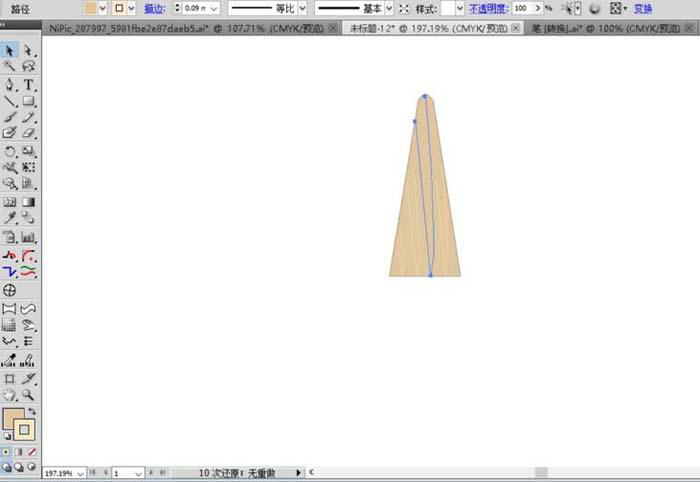The width and height of the screenshot is (700, 482).
Task: Open variable width profile 等比 dropdown
Action: click(x=303, y=8)
